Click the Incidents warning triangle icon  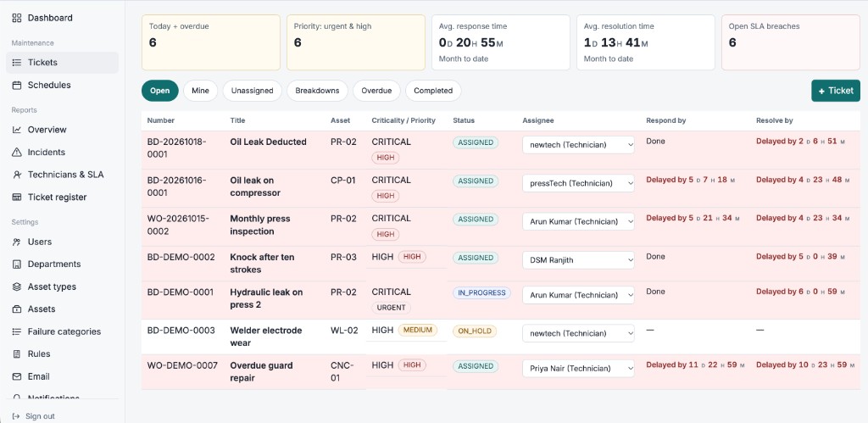(17, 153)
